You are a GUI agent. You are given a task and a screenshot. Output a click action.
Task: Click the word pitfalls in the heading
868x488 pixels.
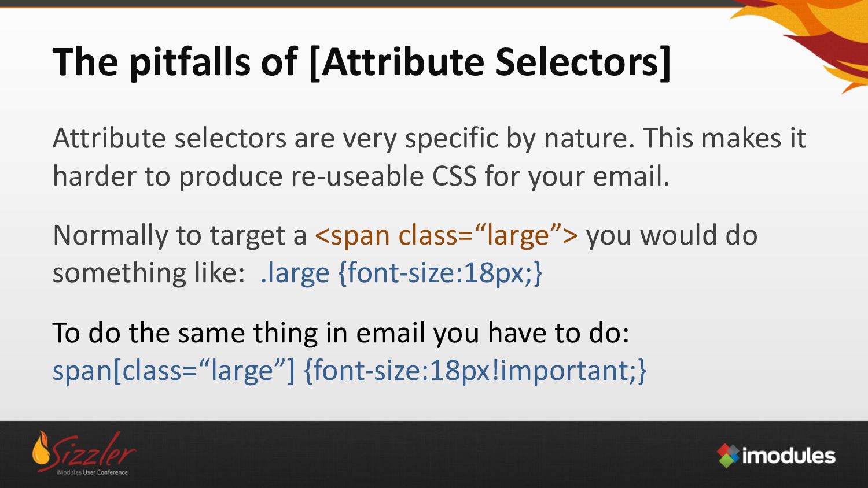(190, 62)
